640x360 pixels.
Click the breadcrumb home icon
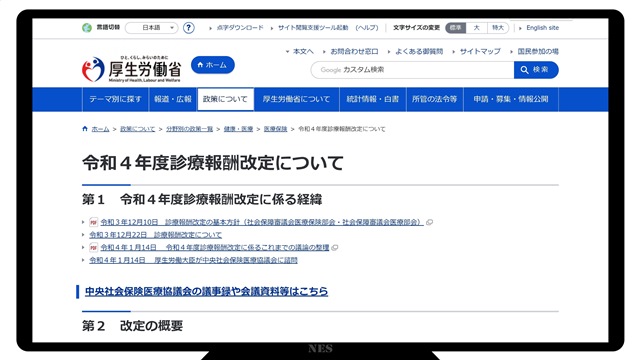pyautogui.click(x=85, y=129)
